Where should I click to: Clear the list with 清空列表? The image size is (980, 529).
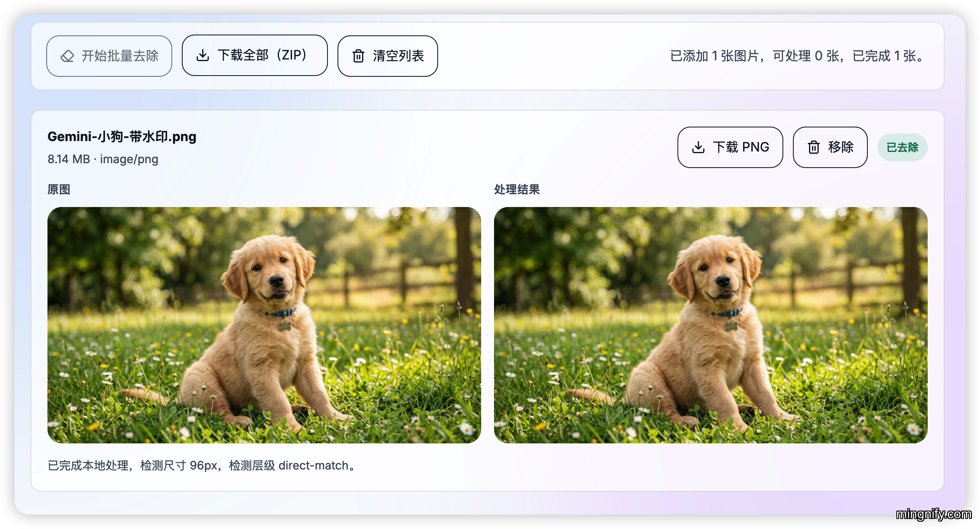click(387, 56)
